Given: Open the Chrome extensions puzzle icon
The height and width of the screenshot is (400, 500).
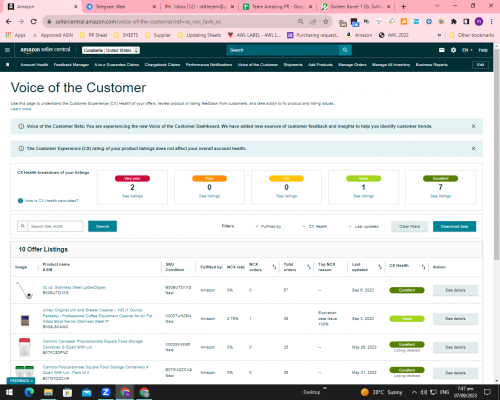Looking at the screenshot, I should (x=454, y=22).
